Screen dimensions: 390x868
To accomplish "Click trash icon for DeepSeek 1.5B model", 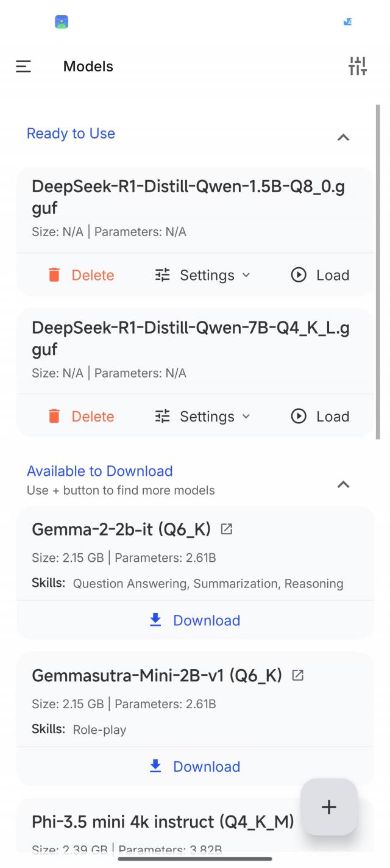I will [54, 275].
